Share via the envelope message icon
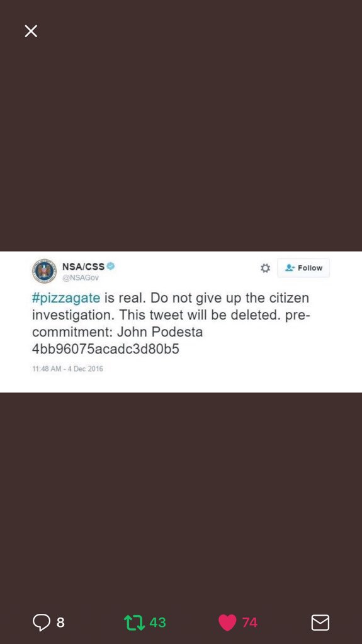The width and height of the screenshot is (362, 644). [x=320, y=622]
